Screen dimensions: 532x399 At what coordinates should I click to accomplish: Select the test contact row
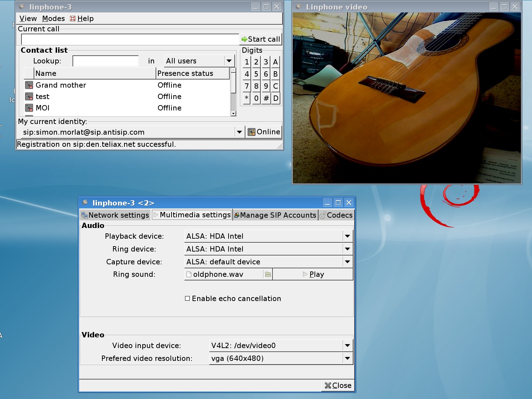click(x=127, y=97)
